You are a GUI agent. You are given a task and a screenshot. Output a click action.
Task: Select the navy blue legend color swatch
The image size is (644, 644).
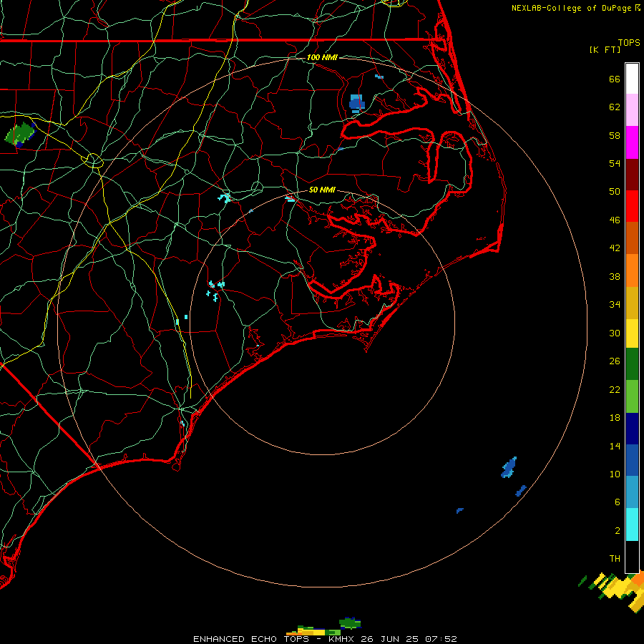coord(632,429)
